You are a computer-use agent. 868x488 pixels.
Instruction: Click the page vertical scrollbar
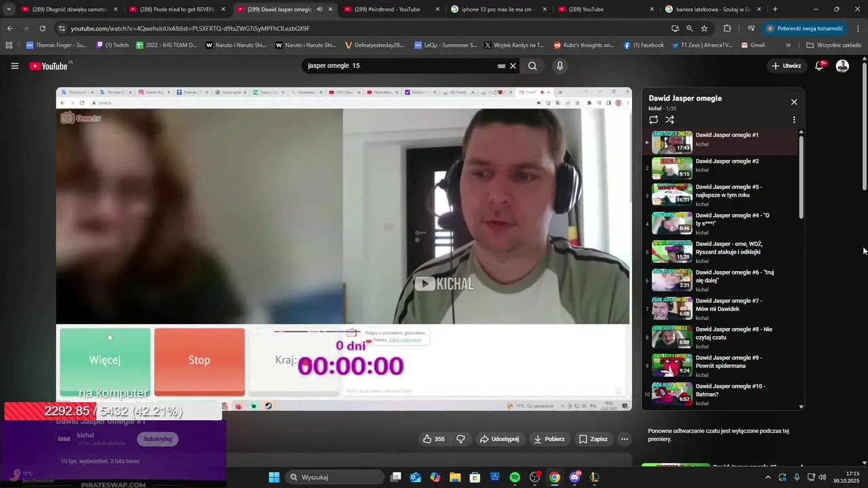(x=864, y=127)
